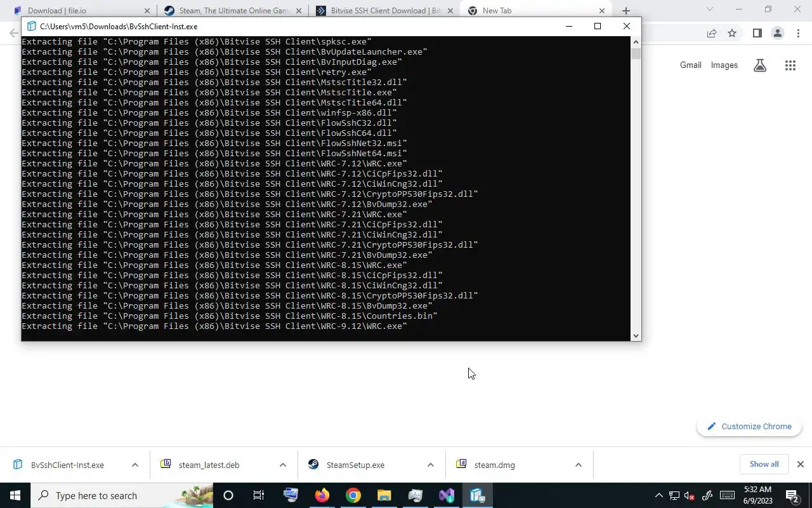
Task: Switch to the Bitvise installer taskbar icon
Action: click(x=477, y=495)
